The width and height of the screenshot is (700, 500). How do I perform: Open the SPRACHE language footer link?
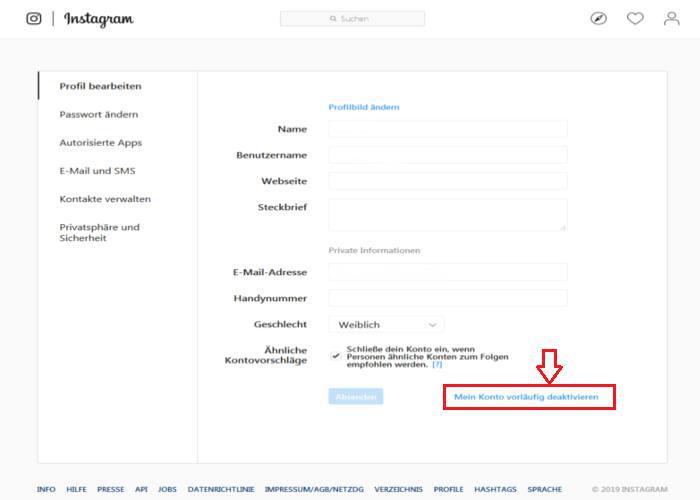(545, 489)
